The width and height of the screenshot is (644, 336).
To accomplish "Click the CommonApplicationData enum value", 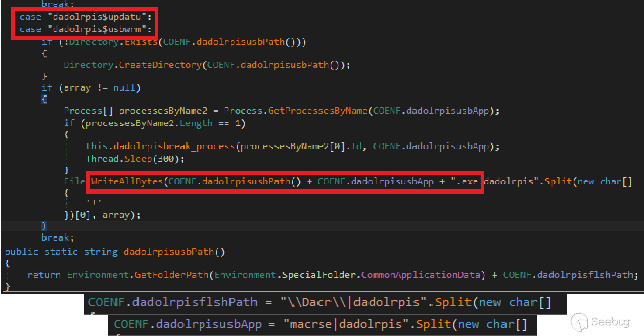I will [x=421, y=275].
